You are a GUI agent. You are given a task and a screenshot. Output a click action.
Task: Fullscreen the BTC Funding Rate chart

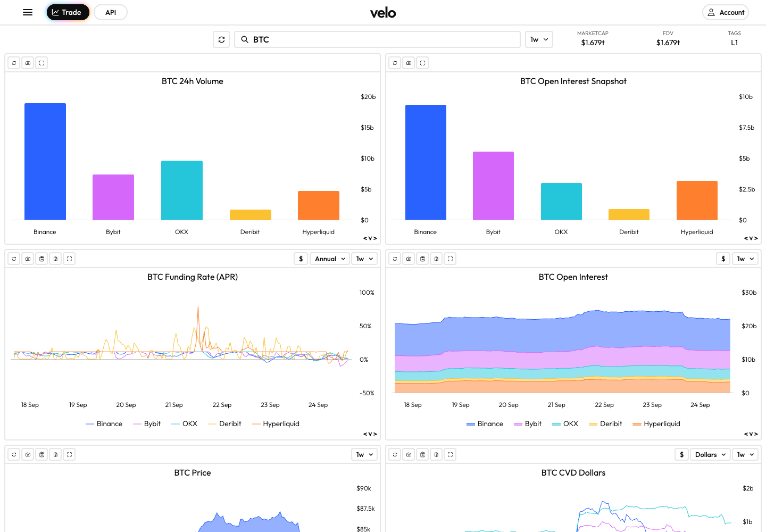pyautogui.click(x=70, y=259)
